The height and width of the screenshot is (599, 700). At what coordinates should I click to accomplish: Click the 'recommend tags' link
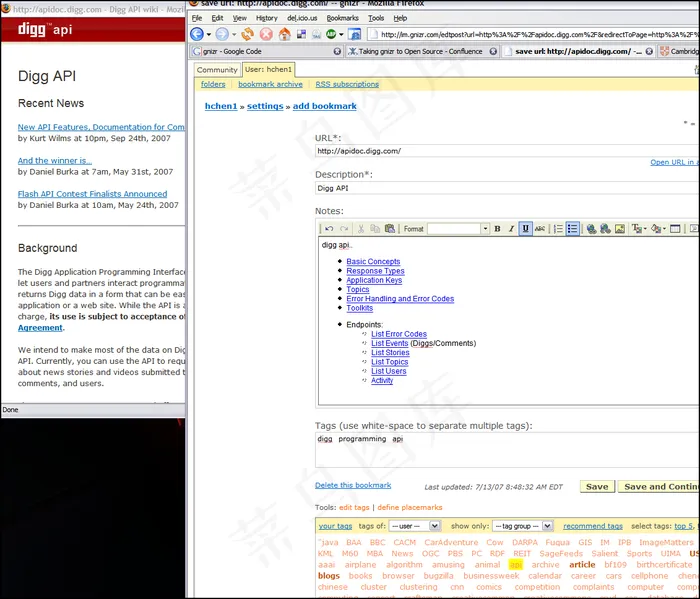pos(593,526)
